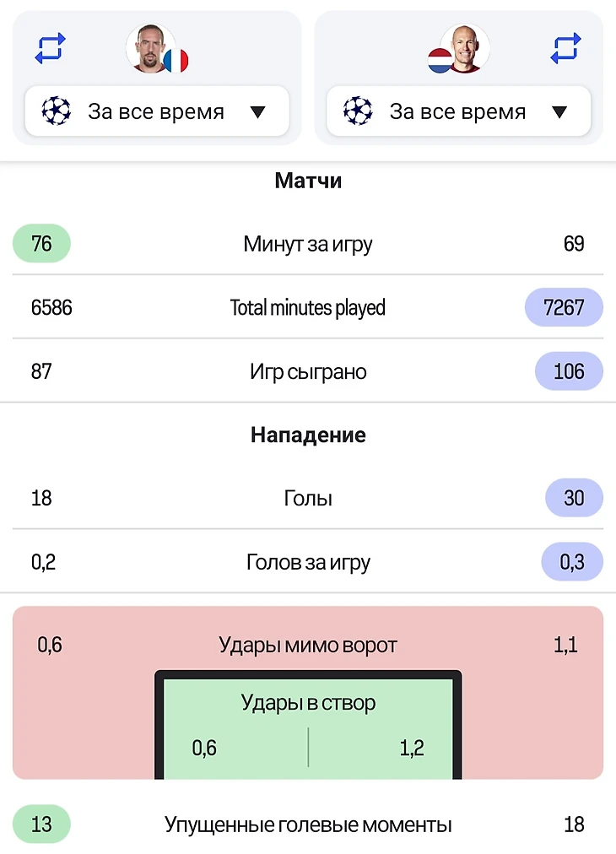The height and width of the screenshot is (854, 616).
Task: Tap the 'Игр сыграно' stat row label
Action: 308,371
